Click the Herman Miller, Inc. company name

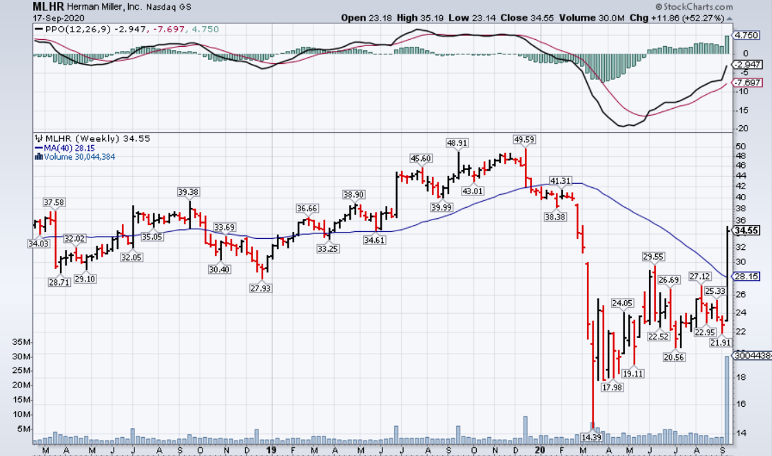coord(104,7)
